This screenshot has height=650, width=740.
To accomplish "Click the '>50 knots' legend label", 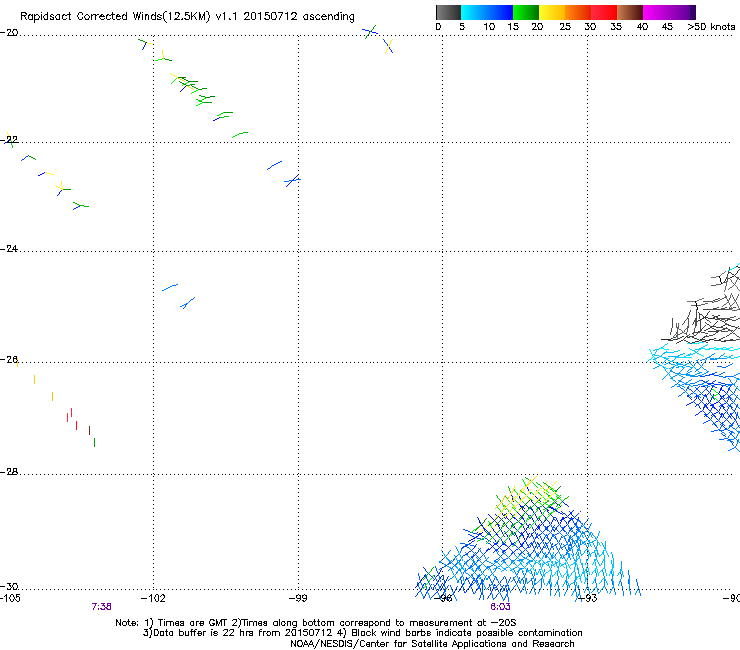I will coord(711,27).
